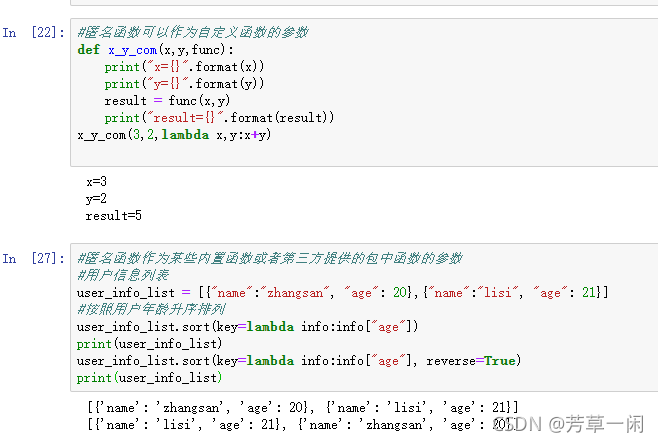Select the In [27] cell prompt
This screenshot has height=442, width=658.
34,258
